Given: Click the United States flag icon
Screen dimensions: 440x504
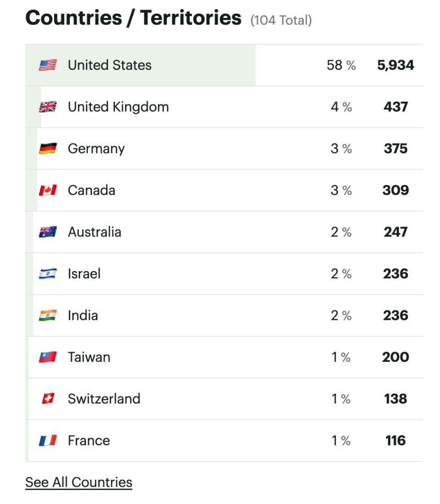Looking at the screenshot, I should (x=48, y=66).
